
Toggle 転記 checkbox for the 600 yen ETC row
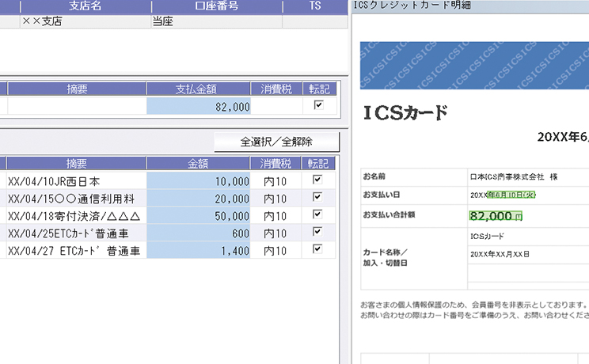pos(318,233)
